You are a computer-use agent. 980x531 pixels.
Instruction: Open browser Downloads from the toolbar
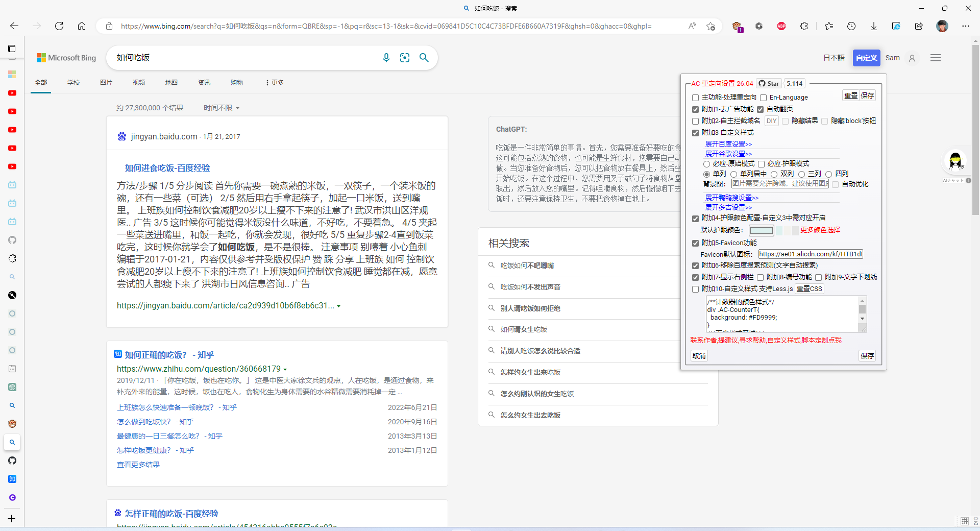873,26
